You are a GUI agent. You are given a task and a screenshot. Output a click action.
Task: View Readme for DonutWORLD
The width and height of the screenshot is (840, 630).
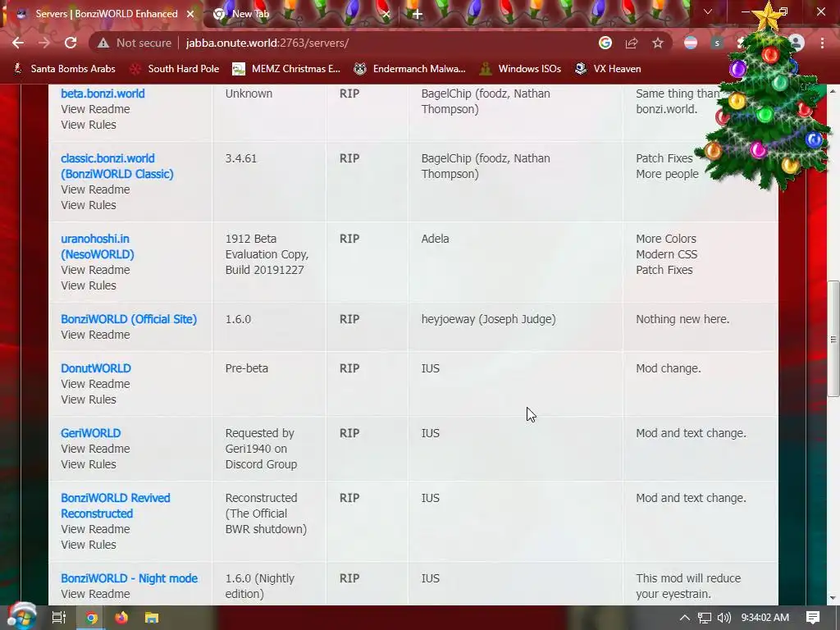click(95, 384)
